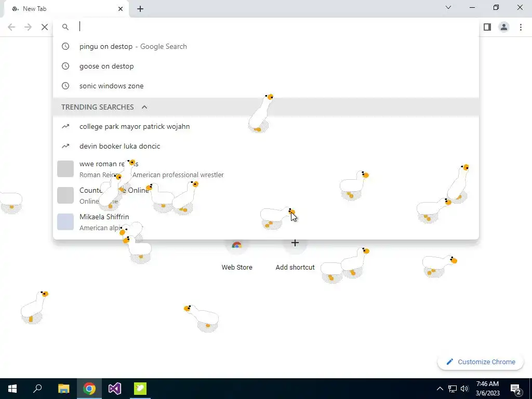Open the side panel icon
The height and width of the screenshot is (399, 532).
487,27
